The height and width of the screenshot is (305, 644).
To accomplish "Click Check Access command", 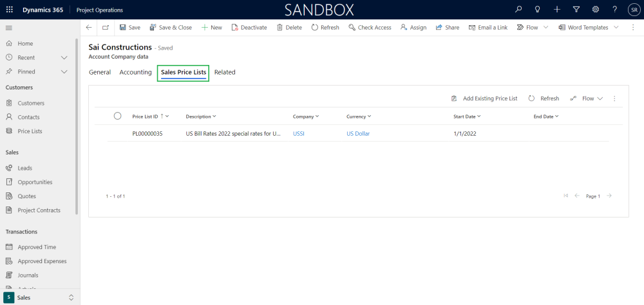I will (x=370, y=28).
